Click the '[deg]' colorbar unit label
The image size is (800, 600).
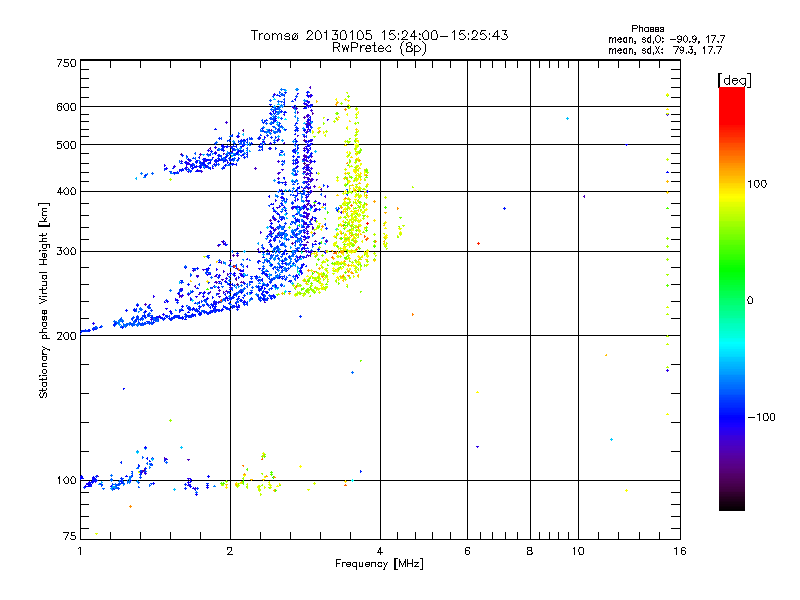click(x=734, y=80)
